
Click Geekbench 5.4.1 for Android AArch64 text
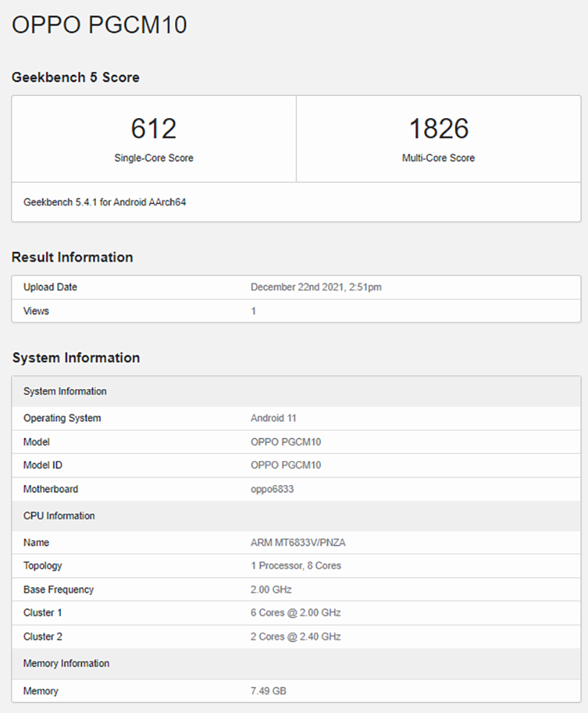(105, 202)
